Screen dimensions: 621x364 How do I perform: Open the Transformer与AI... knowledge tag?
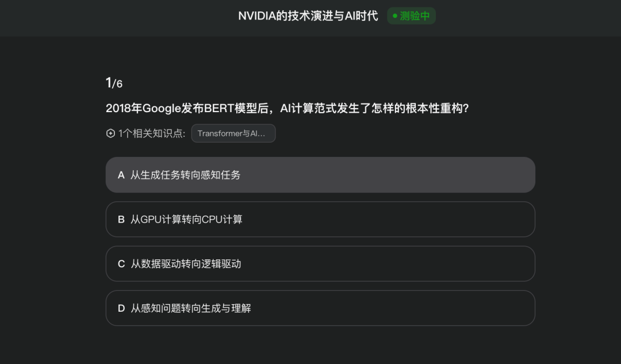(233, 133)
